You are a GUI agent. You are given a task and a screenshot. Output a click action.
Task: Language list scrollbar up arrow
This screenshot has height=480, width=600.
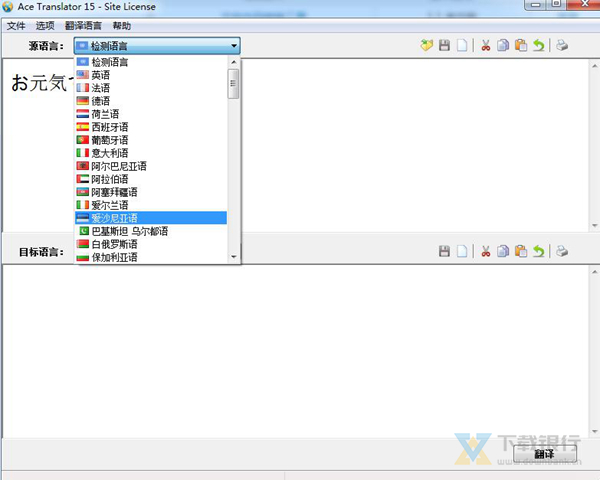click(234, 62)
